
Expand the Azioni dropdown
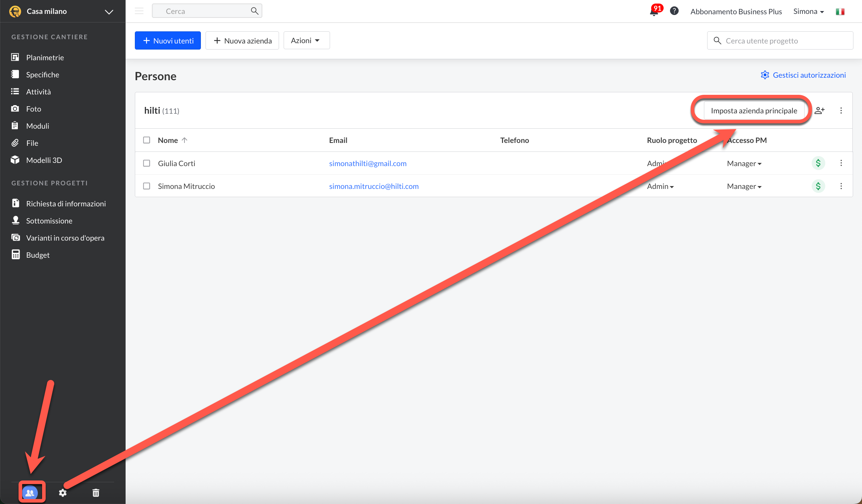point(306,41)
